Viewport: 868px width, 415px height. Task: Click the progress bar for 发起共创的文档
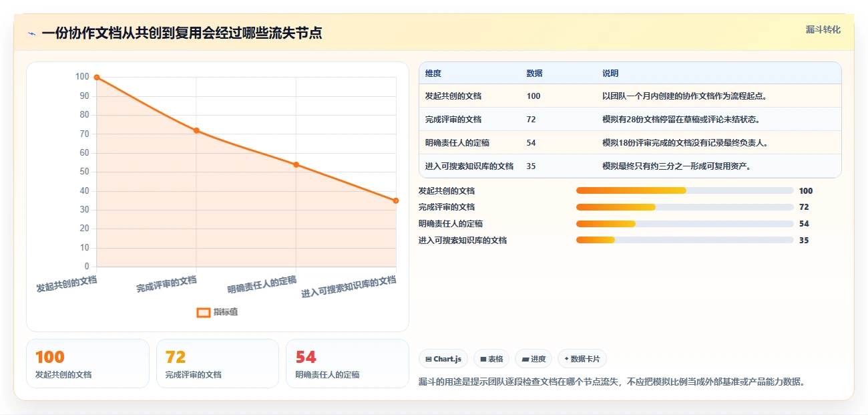685,191
